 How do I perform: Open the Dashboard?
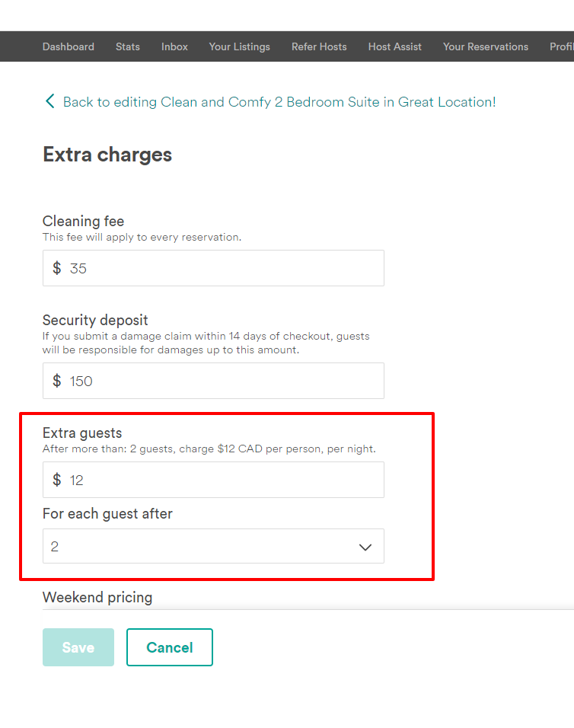pyautogui.click(x=68, y=46)
